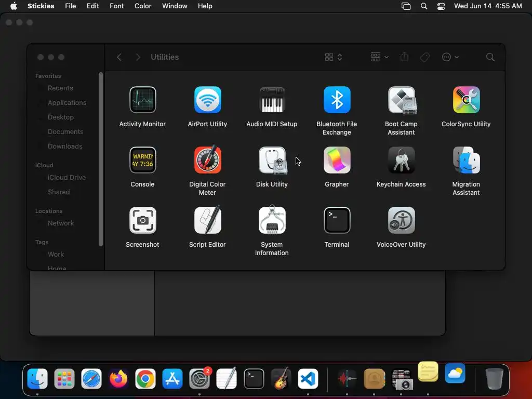Open VoiceOver Utility

click(x=402, y=220)
